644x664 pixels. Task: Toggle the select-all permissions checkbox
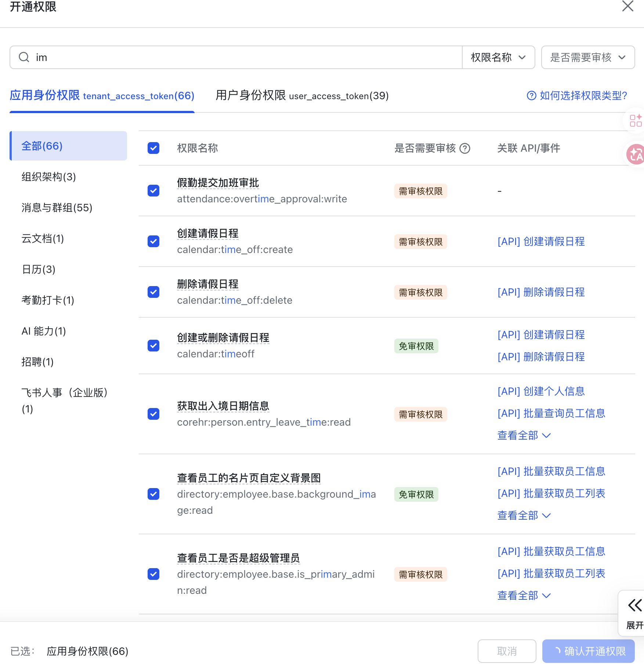153,148
